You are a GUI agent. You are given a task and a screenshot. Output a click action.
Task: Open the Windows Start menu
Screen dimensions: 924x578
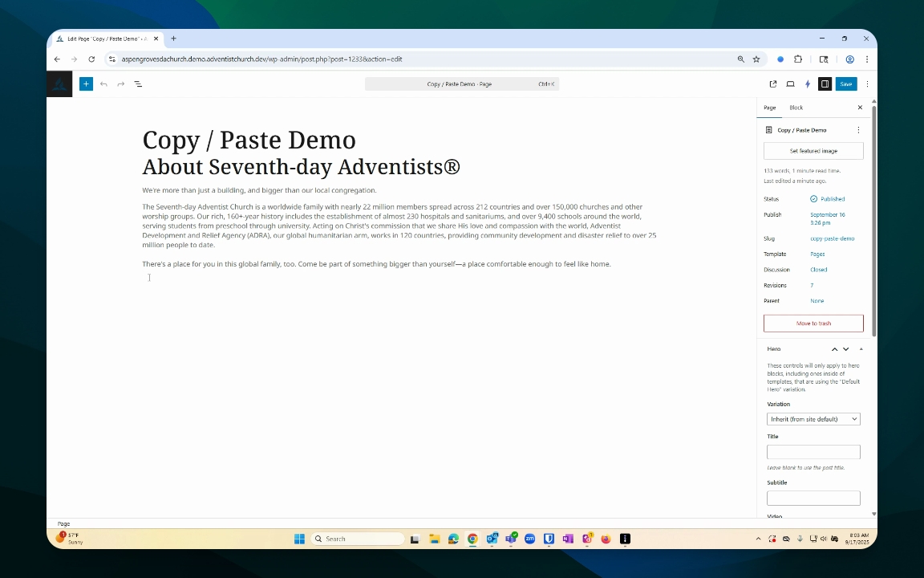click(x=299, y=539)
